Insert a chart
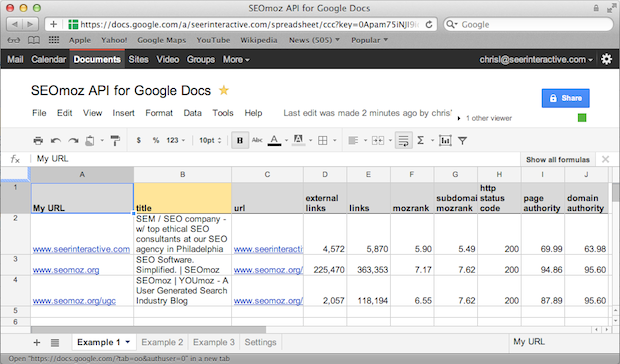Screen dimensions: 620x364 (445, 140)
